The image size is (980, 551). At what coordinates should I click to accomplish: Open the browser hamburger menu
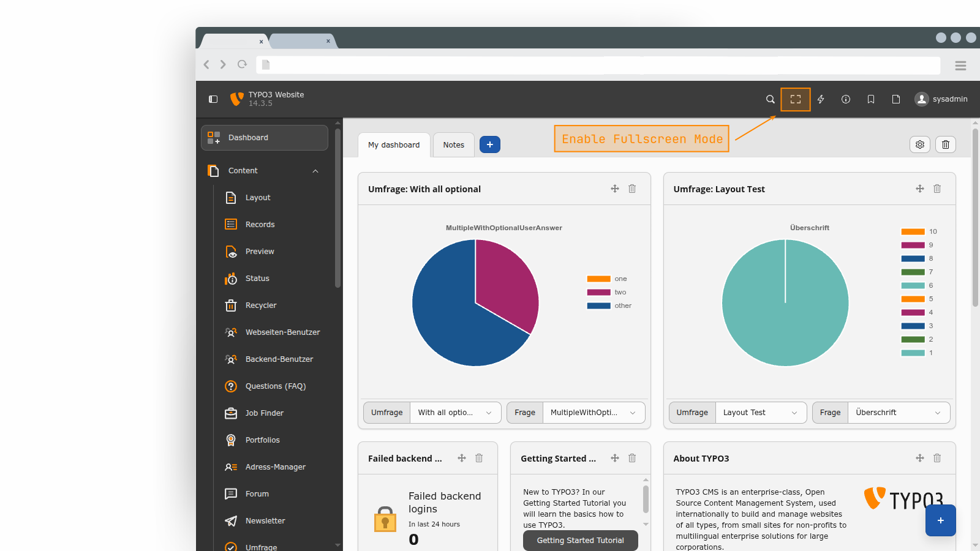click(960, 66)
